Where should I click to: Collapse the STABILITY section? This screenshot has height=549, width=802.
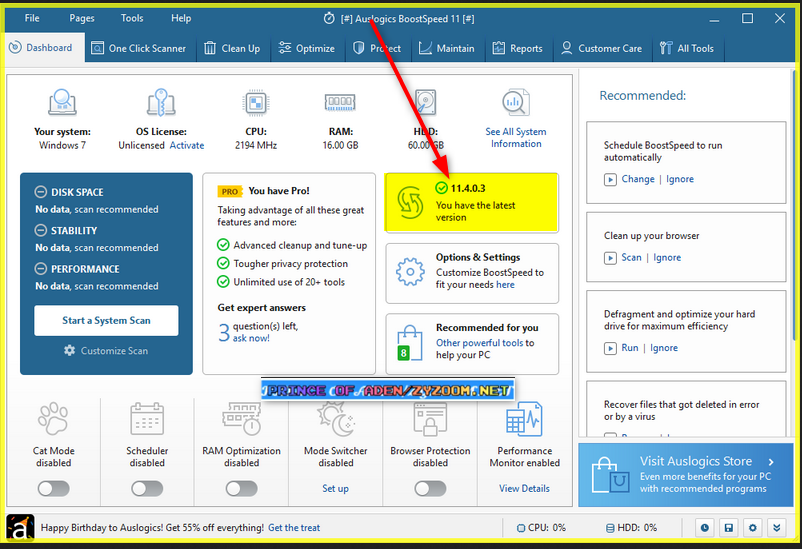pos(40,230)
